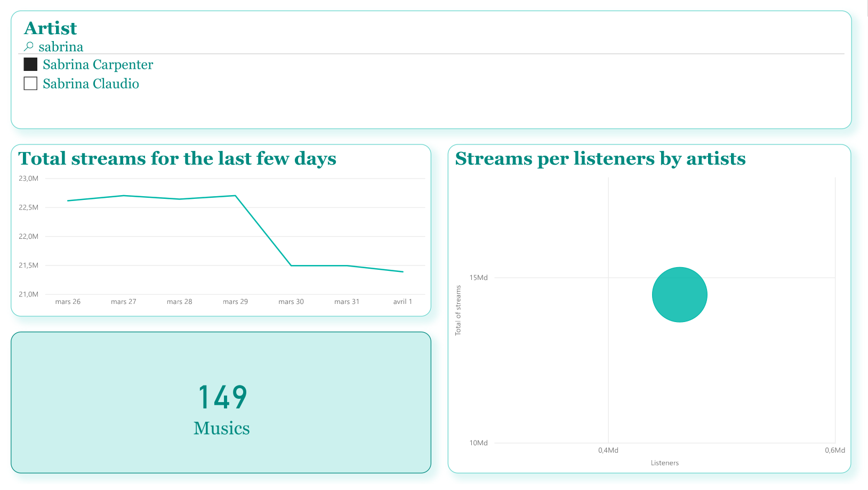The image size is (868, 490).
Task: Click the magnifier icon in Artist search
Action: tap(29, 47)
